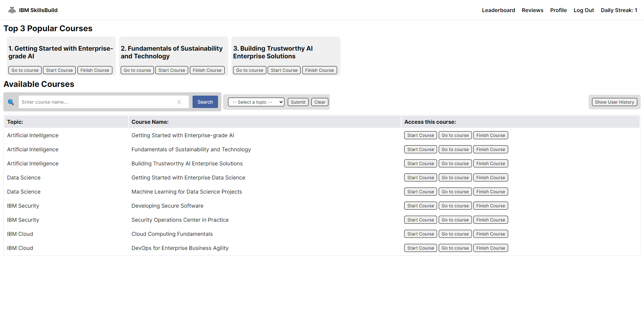Click course name DevOps for Enterprise Business Agility
The height and width of the screenshot is (317, 644).
[180, 248]
